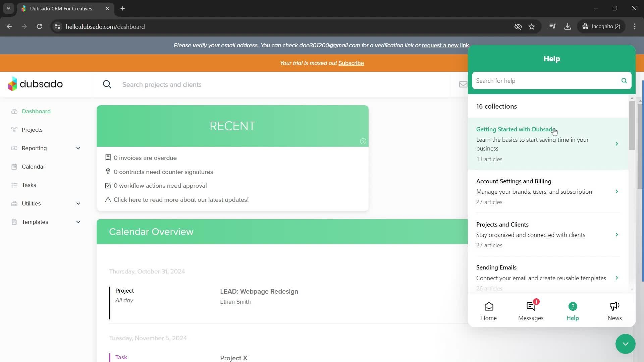Screen dimensions: 644x362
Task: Reload the page with browser refresh icon
Action: point(39,26)
